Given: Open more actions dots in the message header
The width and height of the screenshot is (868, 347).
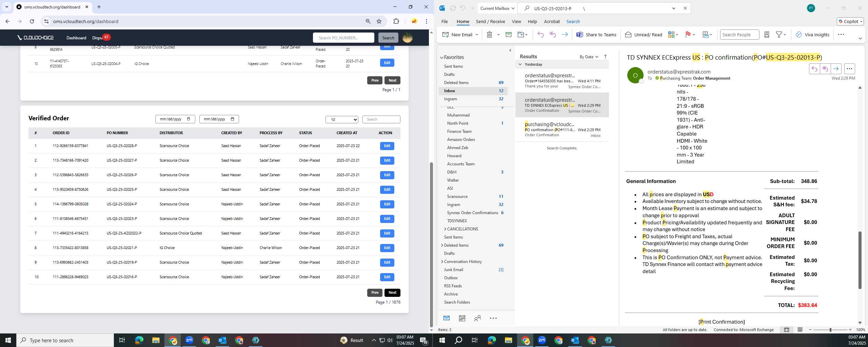Looking at the screenshot, I should click(849, 69).
